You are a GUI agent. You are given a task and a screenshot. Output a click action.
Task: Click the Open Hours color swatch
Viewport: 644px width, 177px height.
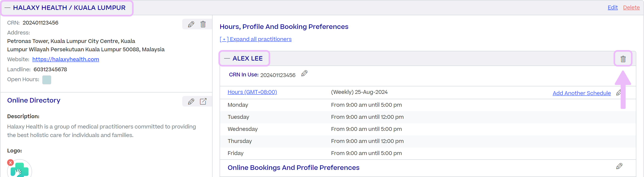tap(47, 80)
